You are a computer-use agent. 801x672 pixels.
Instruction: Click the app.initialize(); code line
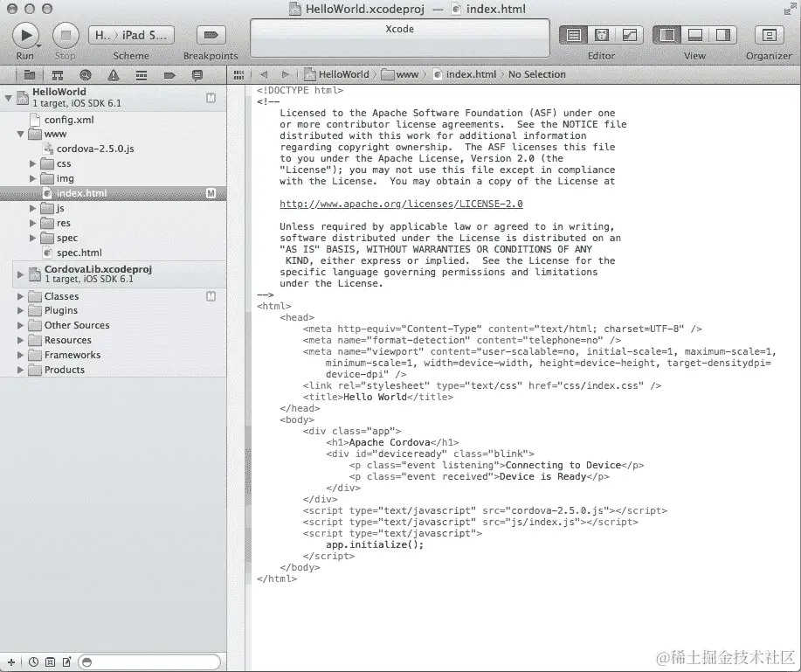click(x=375, y=544)
